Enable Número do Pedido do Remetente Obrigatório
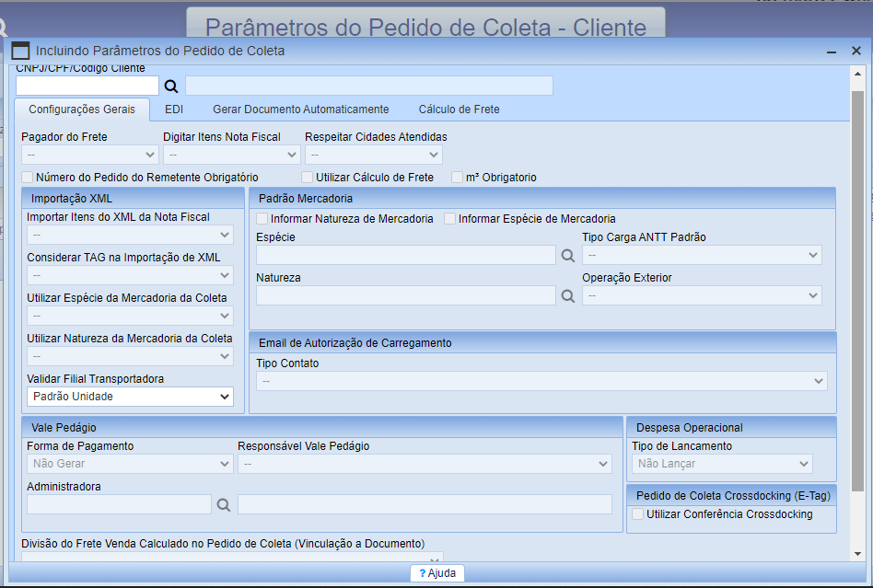This screenshot has width=873, height=588. tap(28, 178)
